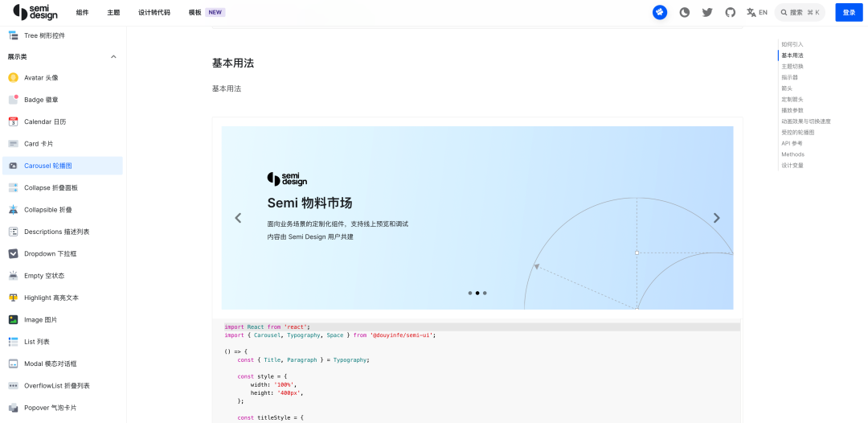Click the 基本用法 section heading
Screen dimensions: 868x423
[x=233, y=63]
